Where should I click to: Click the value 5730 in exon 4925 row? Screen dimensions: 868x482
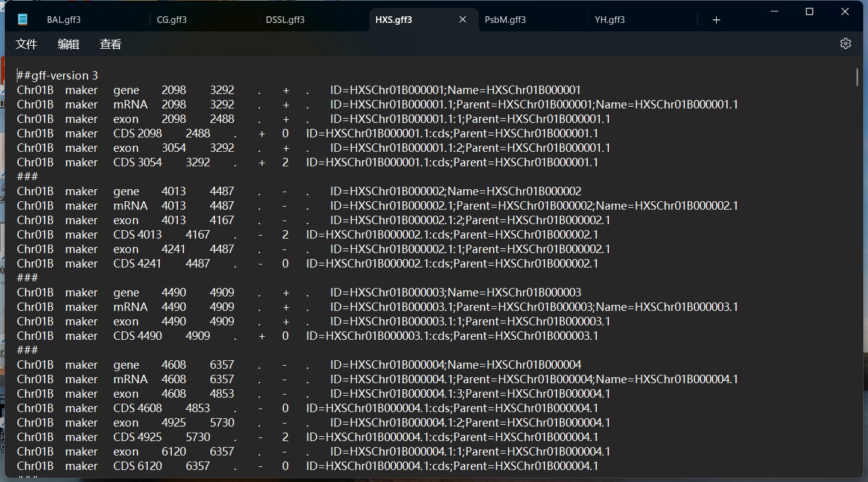click(x=222, y=422)
